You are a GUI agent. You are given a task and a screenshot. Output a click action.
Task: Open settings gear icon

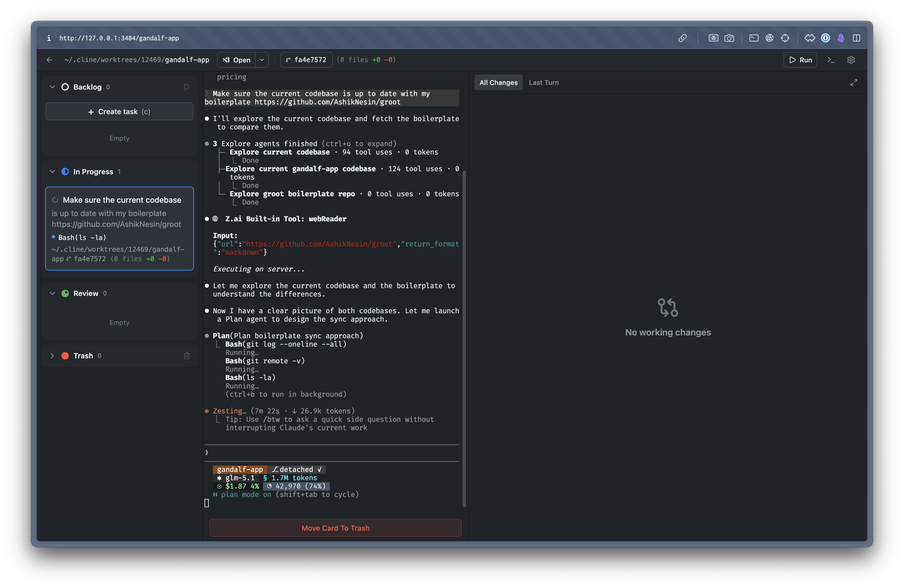coord(851,60)
